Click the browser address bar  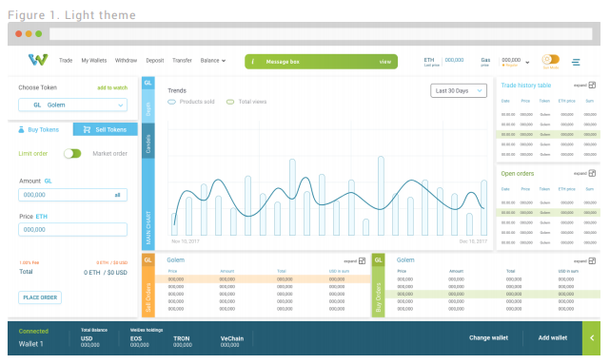coord(321,34)
